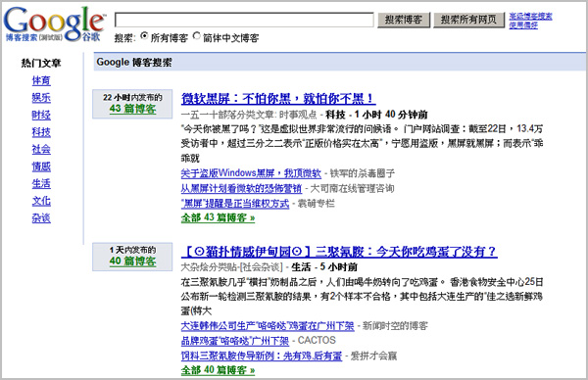This screenshot has height=380, width=588.
Task: Open the advanced blog search link
Action: click(x=530, y=16)
